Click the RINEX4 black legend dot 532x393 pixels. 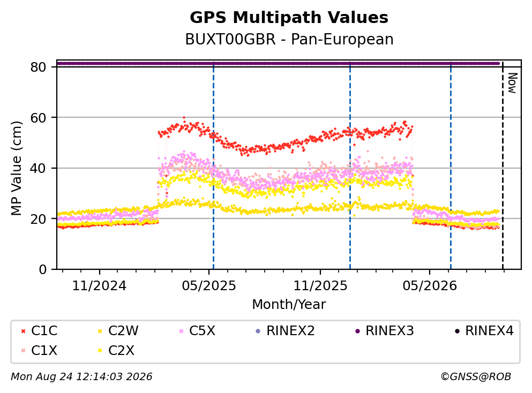pos(457,331)
